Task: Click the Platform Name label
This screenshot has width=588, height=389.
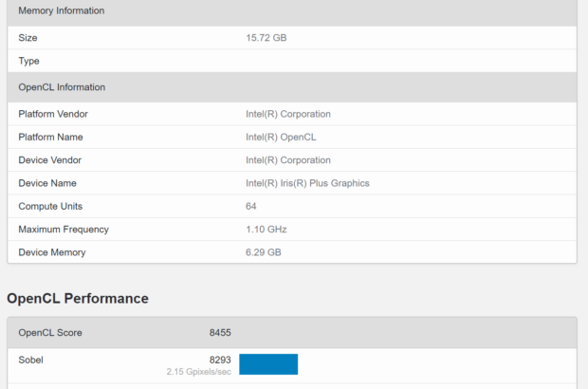Action: click(53, 137)
